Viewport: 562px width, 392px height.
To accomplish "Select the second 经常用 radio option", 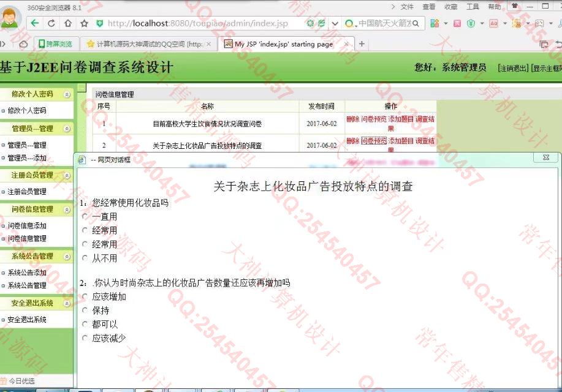I will click(85, 244).
